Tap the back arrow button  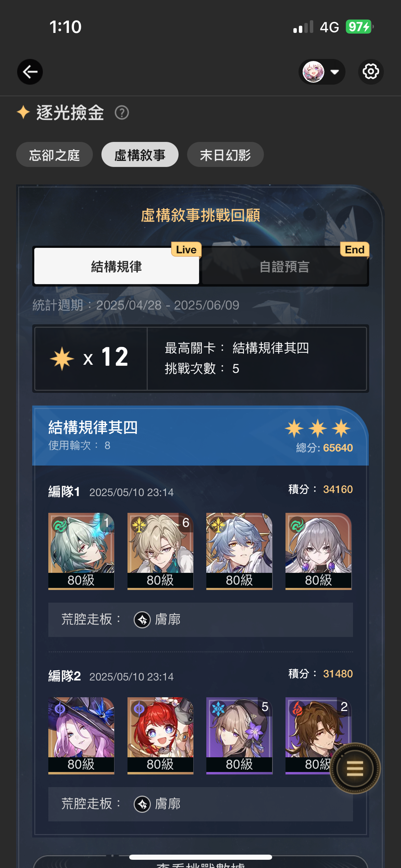[30, 72]
